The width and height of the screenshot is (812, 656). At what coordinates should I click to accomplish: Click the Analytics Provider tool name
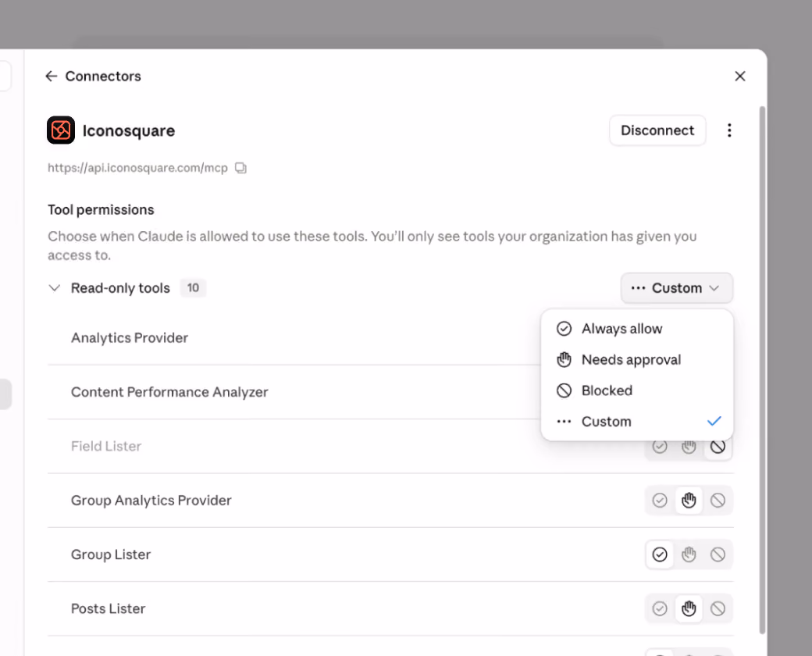pos(130,338)
